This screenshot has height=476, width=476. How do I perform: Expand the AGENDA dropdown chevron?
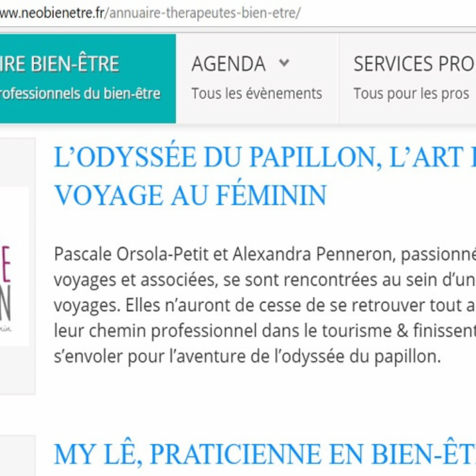tap(284, 63)
